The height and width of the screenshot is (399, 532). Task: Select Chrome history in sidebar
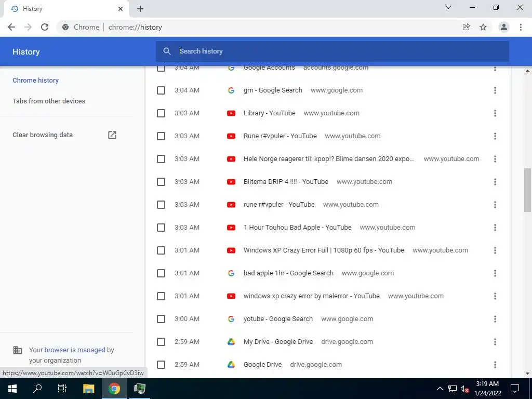click(36, 81)
